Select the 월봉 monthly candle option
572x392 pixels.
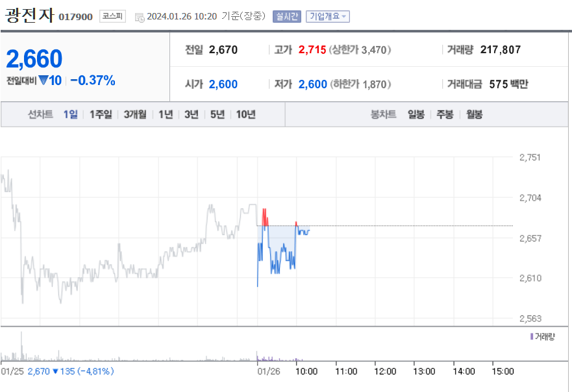tap(473, 114)
